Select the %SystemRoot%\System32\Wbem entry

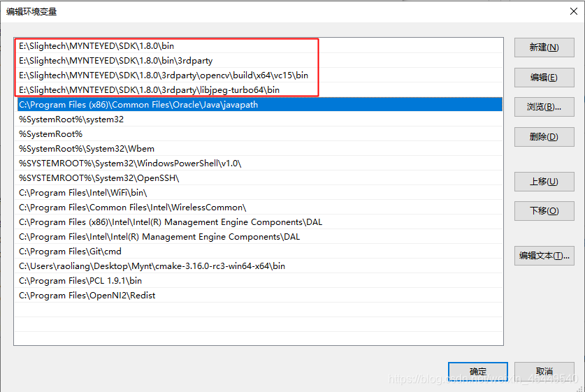coord(260,148)
